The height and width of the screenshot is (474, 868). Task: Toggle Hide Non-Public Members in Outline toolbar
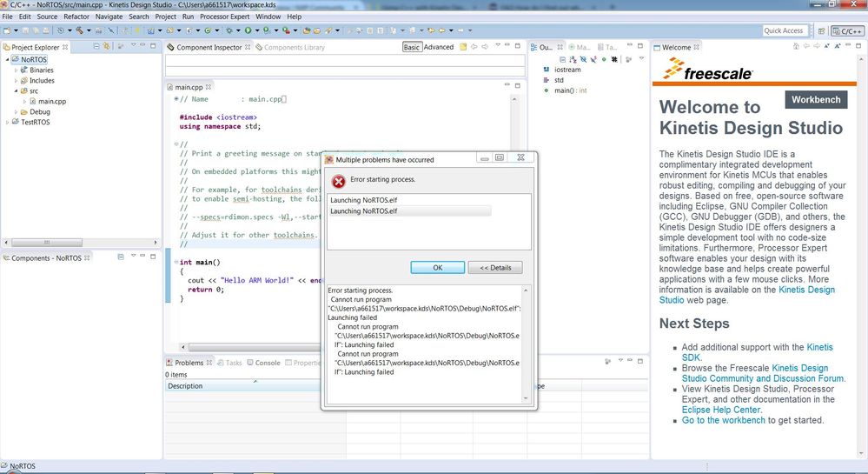[604, 59]
